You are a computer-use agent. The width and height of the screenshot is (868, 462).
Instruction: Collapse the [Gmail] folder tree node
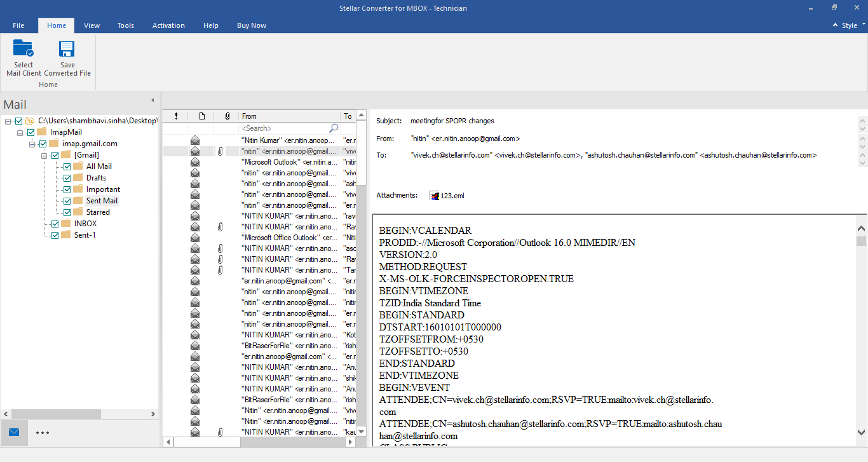[x=45, y=155]
